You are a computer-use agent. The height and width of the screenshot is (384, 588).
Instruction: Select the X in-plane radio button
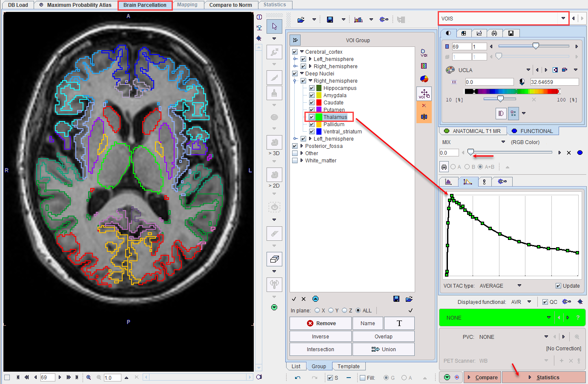click(317, 310)
